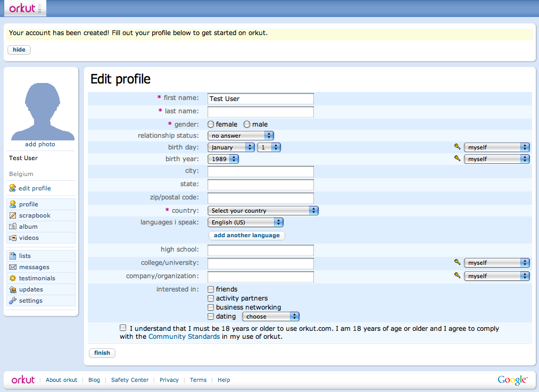
Task: Click the add another language button
Action: [246, 235]
